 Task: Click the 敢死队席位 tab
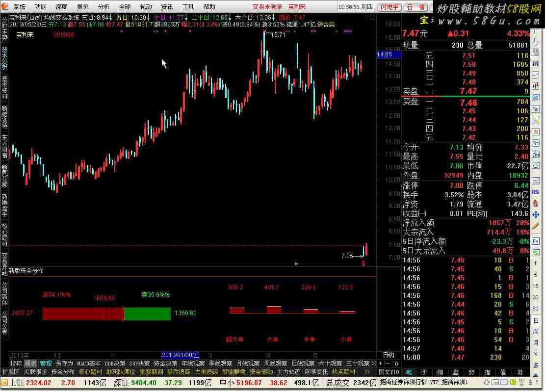coord(121,372)
